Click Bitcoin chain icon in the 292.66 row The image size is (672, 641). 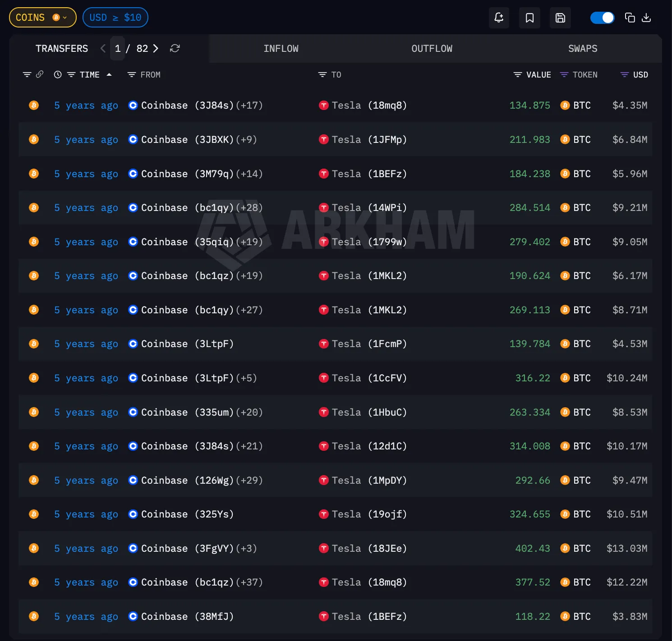coord(34,480)
